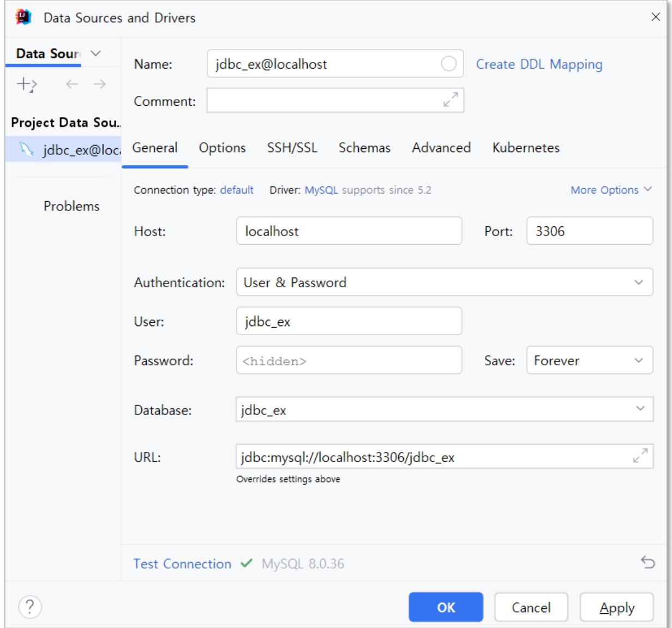Open the Problems section in sidebar
The width and height of the screenshot is (672, 628).
click(x=71, y=206)
